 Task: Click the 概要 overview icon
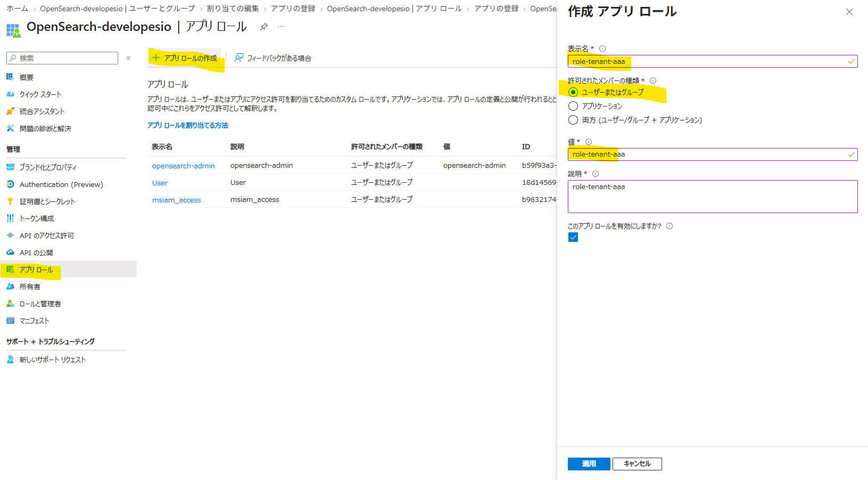point(10,77)
